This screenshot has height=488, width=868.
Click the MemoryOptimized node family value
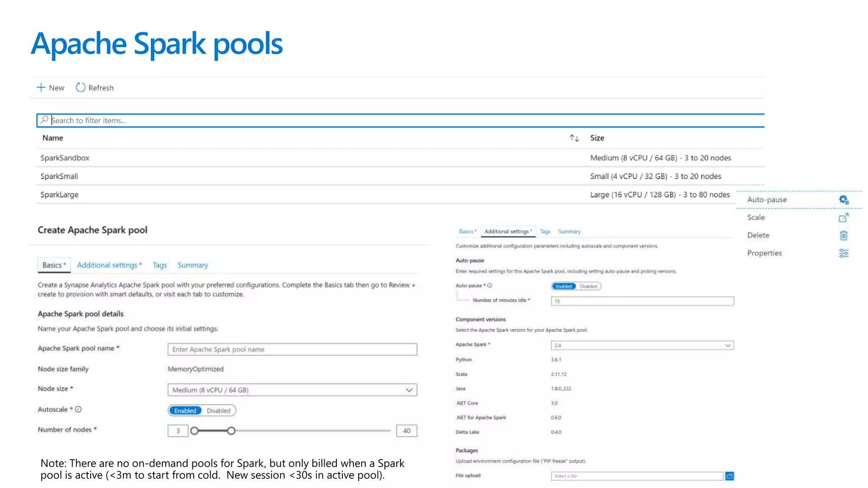tap(195, 369)
